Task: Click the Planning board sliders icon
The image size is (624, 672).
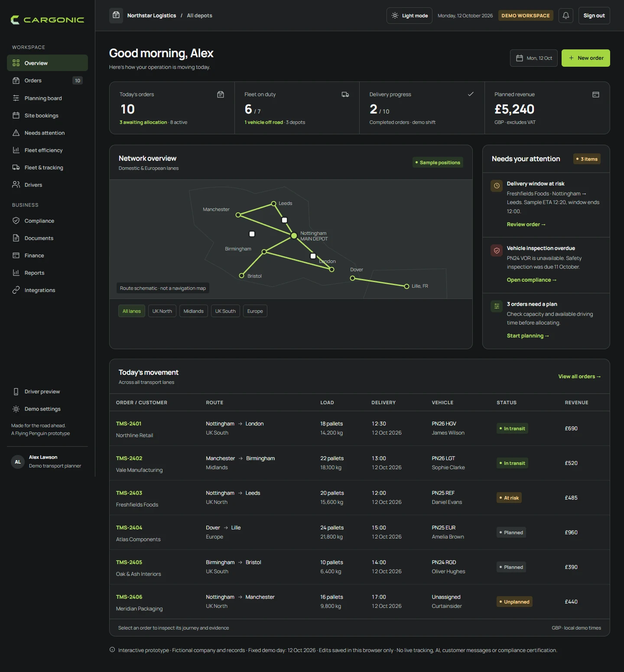Action: (x=16, y=98)
